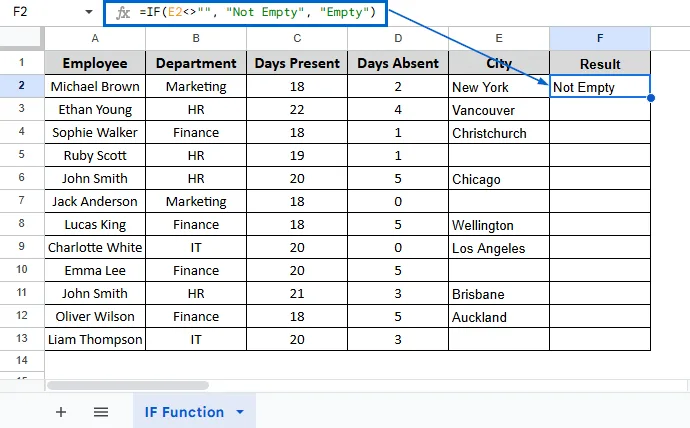Select Charlotte White's IT department cell
690x428 pixels.
point(196,247)
